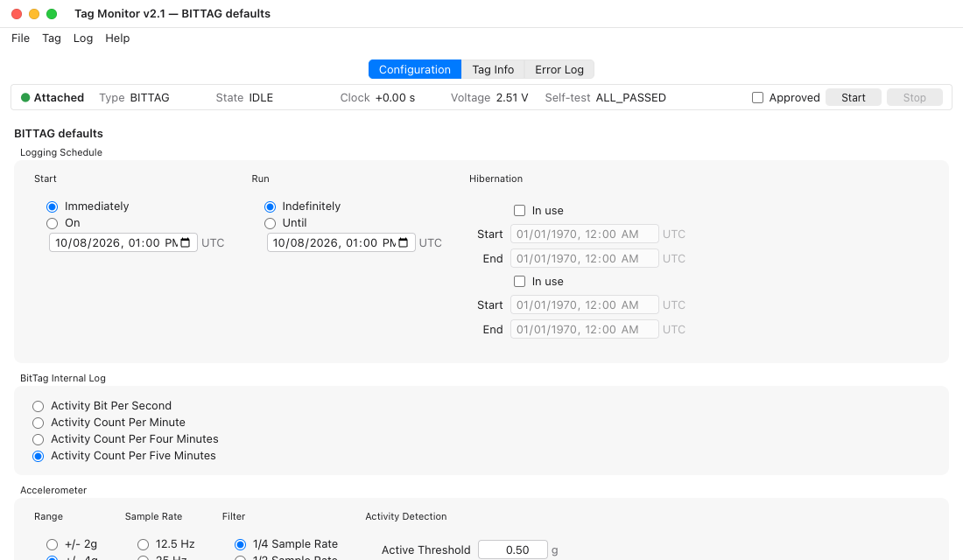The image size is (963, 560).
Task: Click the second Hibernation End date field
Action: [x=585, y=330]
